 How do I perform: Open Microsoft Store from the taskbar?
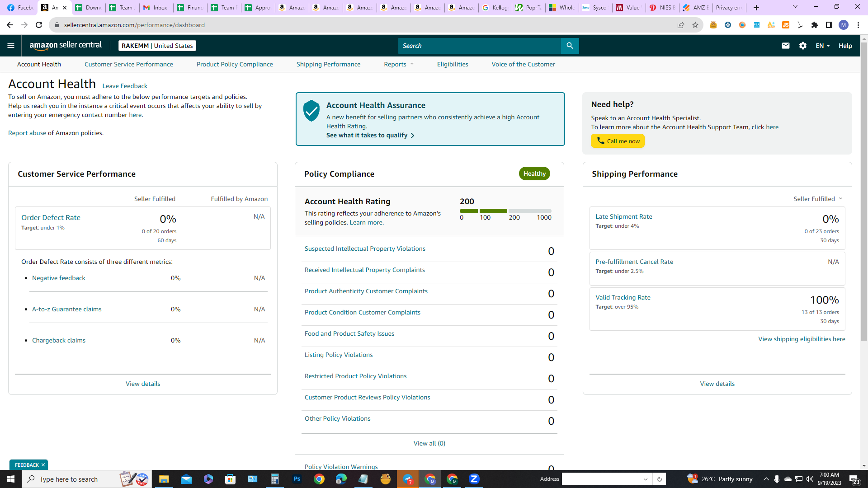[231, 479]
